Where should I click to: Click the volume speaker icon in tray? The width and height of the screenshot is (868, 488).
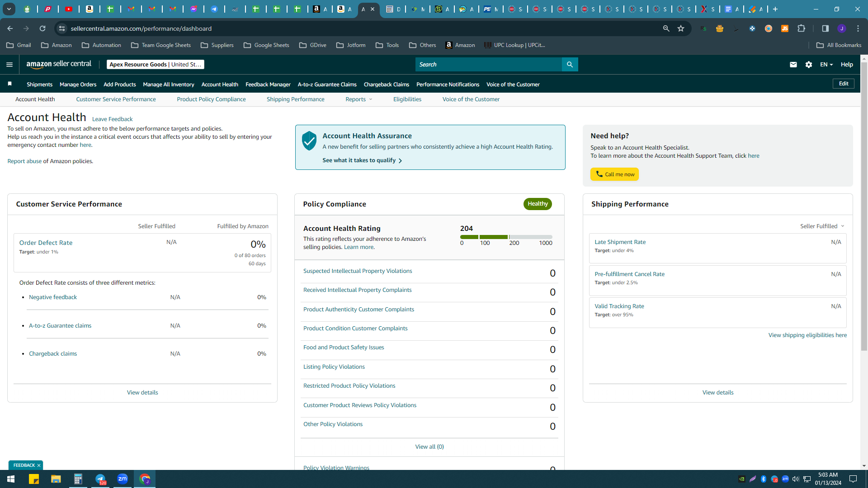pos(796,479)
